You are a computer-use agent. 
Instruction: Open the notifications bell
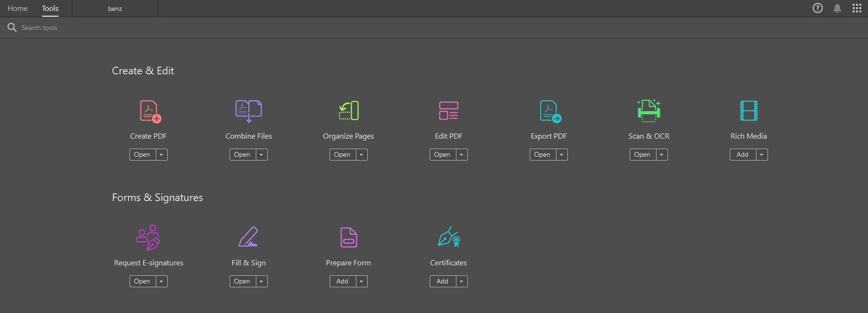(x=837, y=8)
